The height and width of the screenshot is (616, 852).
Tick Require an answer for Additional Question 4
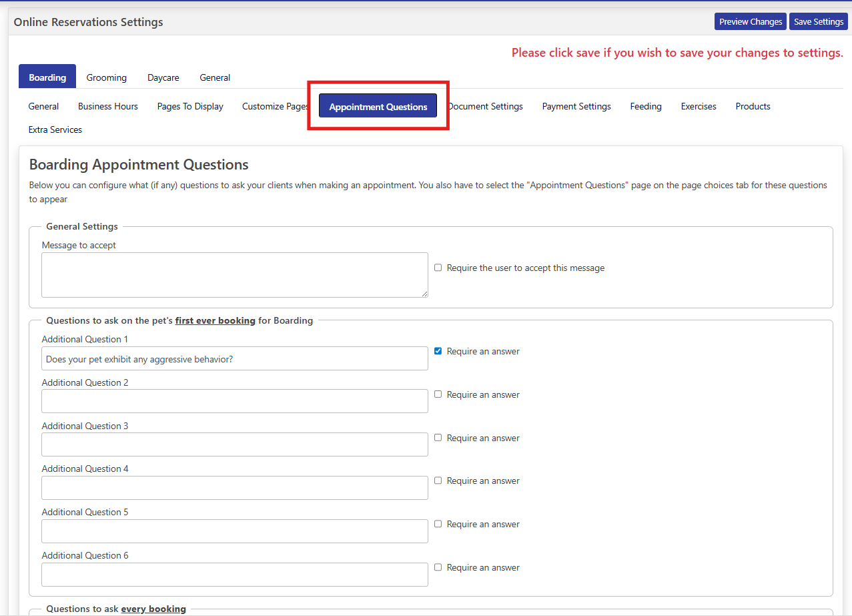point(438,481)
